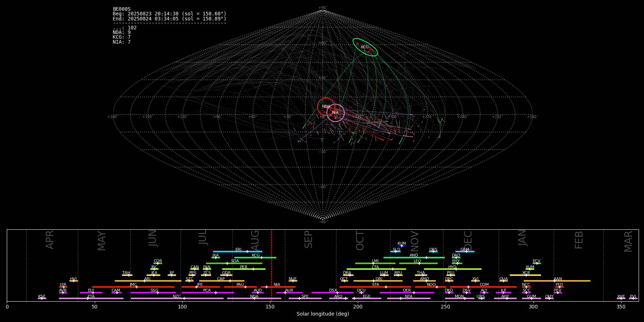Click the PER shower bar in the timeline
644x322 pixels.
244,269
